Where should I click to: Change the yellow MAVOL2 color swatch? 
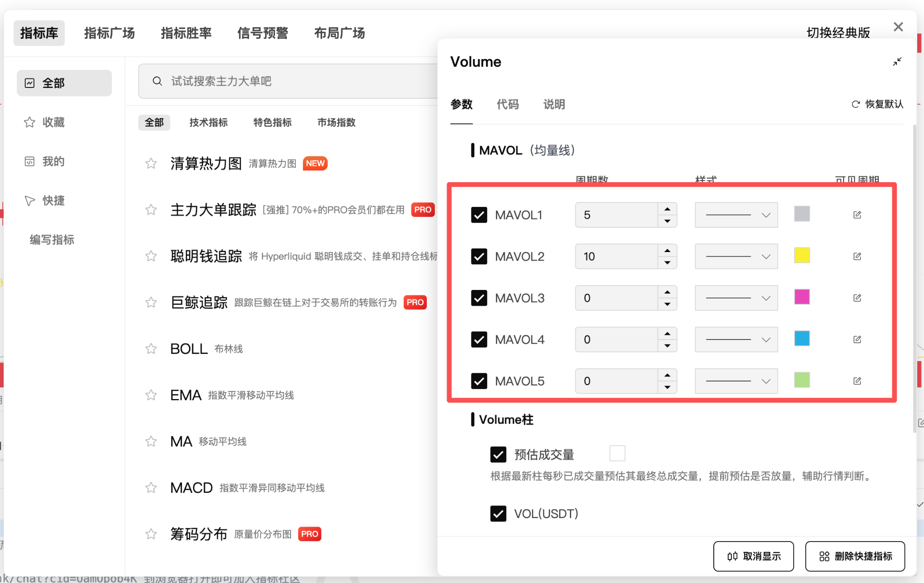(x=802, y=255)
